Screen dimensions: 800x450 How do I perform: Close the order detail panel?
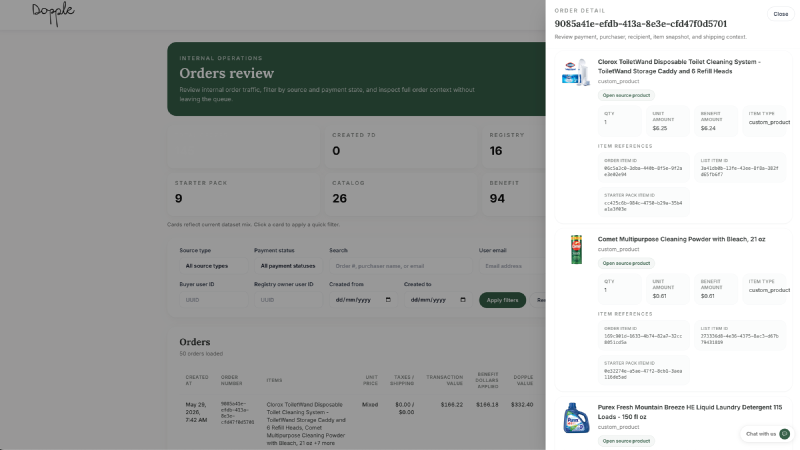780,14
